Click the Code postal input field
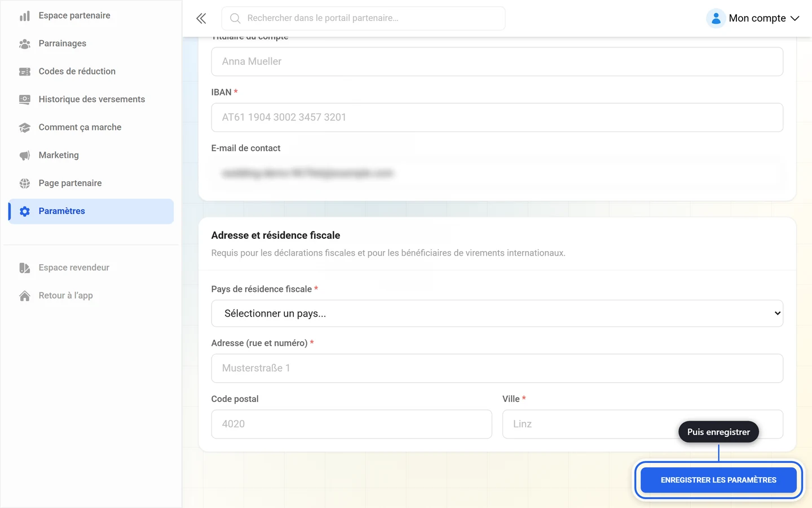This screenshot has height=508, width=812. coord(351,424)
